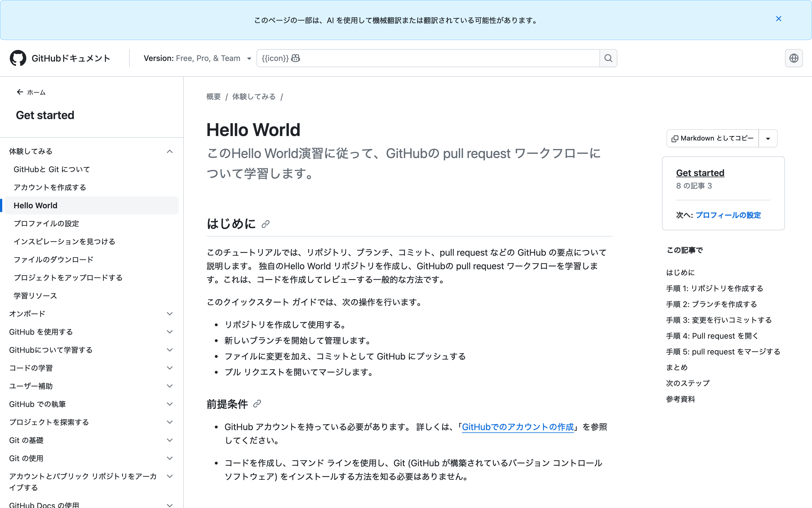Jump to まとめ section
Screen dimensions: 812x508
676,367
